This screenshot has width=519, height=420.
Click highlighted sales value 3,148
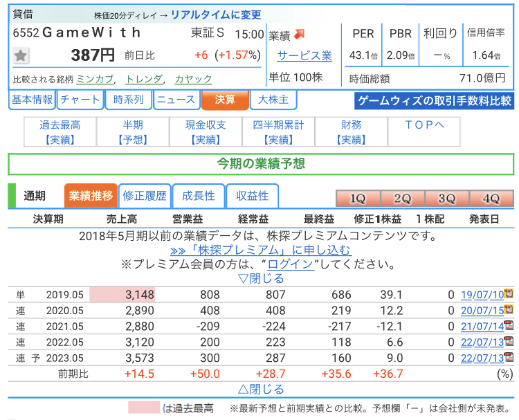pyautogui.click(x=139, y=295)
